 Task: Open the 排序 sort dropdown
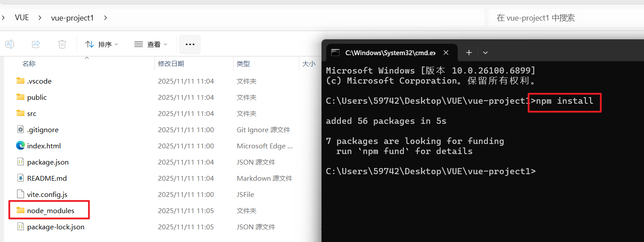pyautogui.click(x=101, y=44)
